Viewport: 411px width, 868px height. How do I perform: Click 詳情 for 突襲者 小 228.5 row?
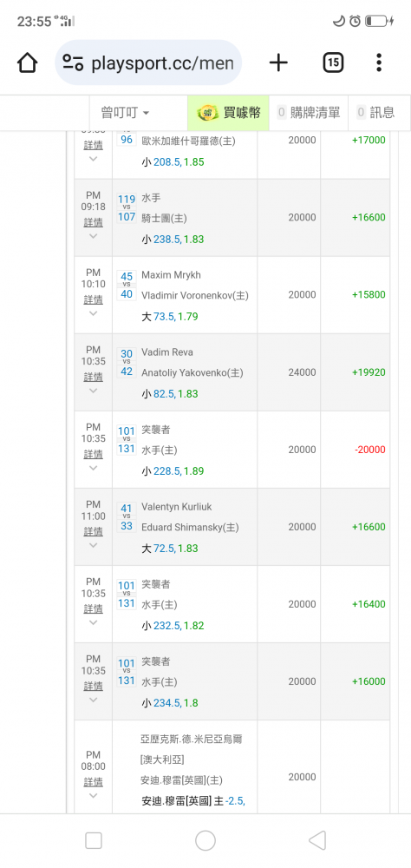(x=93, y=454)
